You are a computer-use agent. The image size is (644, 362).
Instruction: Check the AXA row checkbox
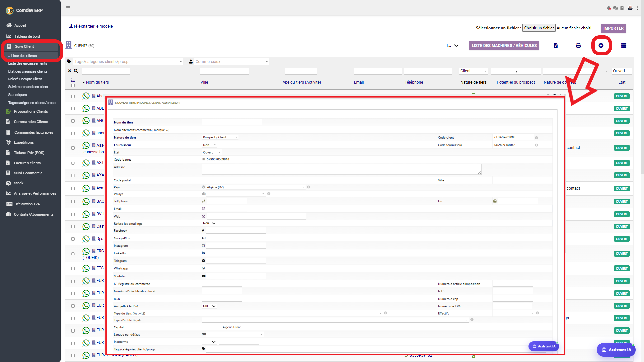73,176
